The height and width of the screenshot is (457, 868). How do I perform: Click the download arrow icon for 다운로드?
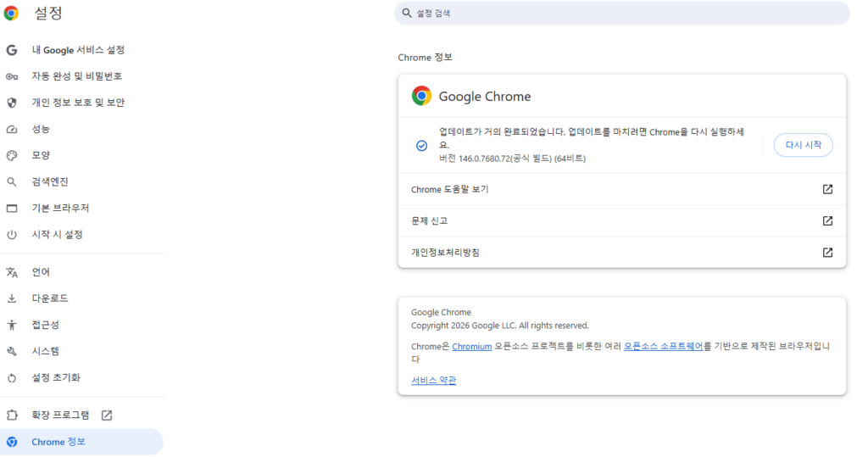point(12,298)
